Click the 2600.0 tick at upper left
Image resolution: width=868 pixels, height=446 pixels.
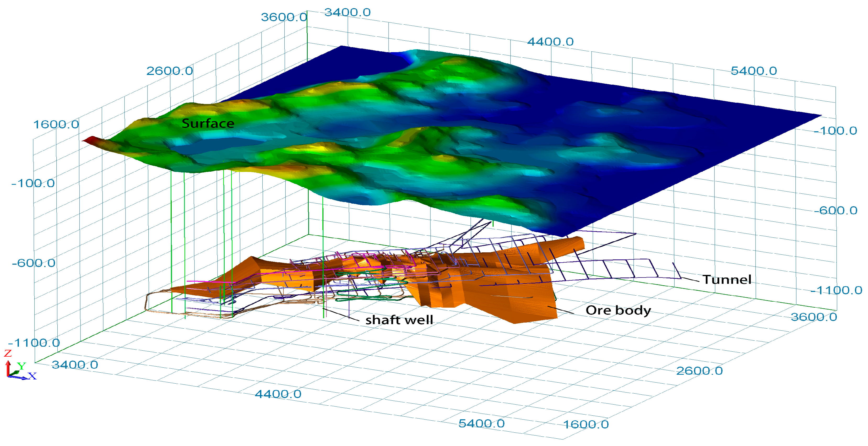[170, 71]
